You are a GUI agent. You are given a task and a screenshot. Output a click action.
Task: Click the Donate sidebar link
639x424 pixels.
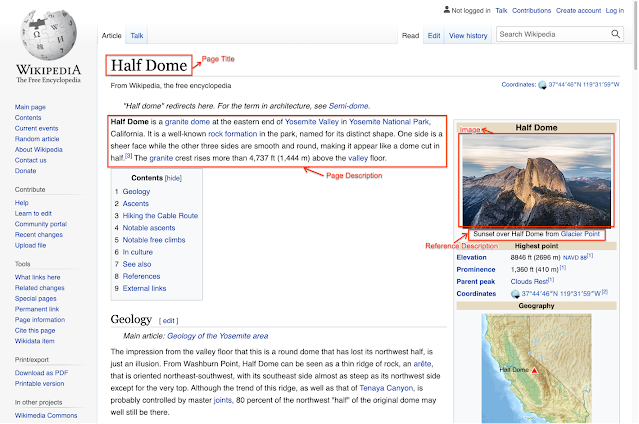26,171
